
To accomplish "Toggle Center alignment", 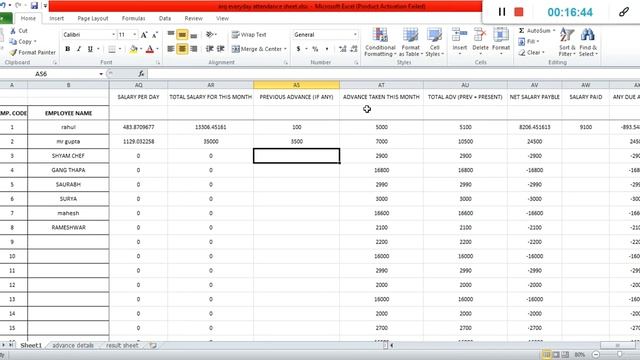I will coord(182,49).
